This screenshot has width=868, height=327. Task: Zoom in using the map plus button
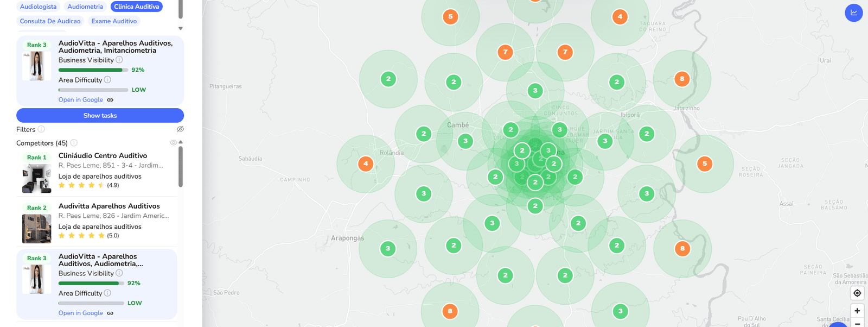click(857, 311)
